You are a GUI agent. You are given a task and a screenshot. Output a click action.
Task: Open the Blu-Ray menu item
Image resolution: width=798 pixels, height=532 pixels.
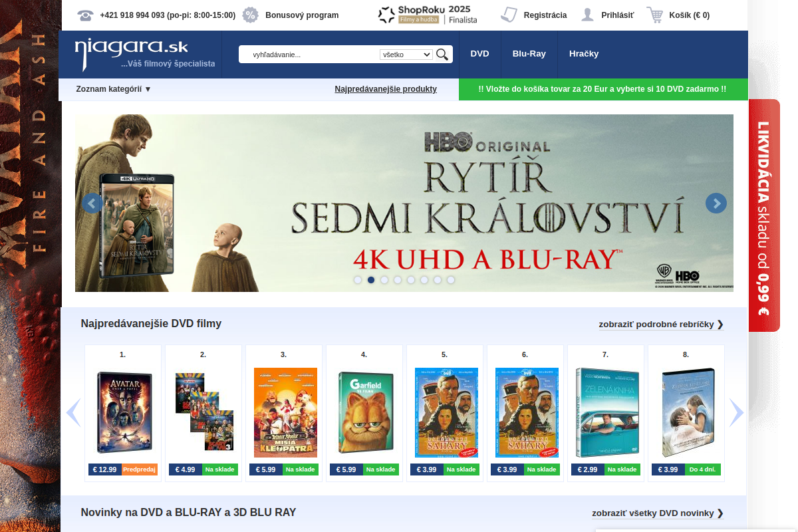529,54
